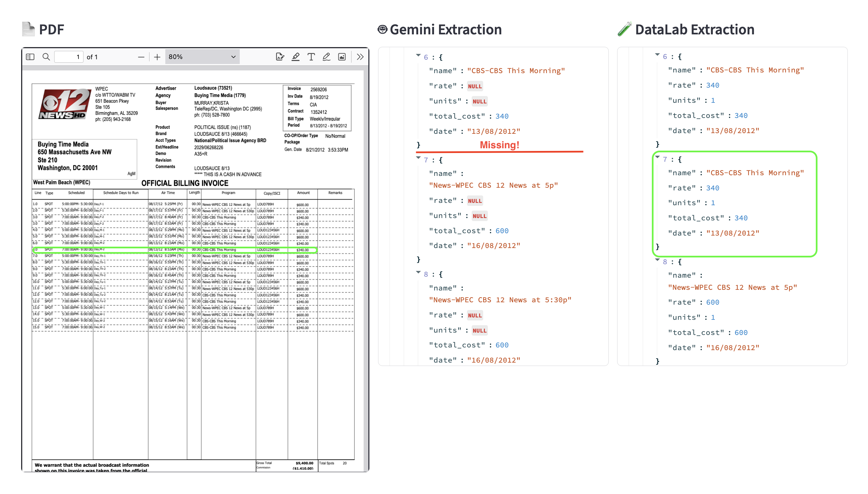This screenshot has height=494, width=868.
Task: Open the PDF viewer search tool
Action: pos(46,57)
